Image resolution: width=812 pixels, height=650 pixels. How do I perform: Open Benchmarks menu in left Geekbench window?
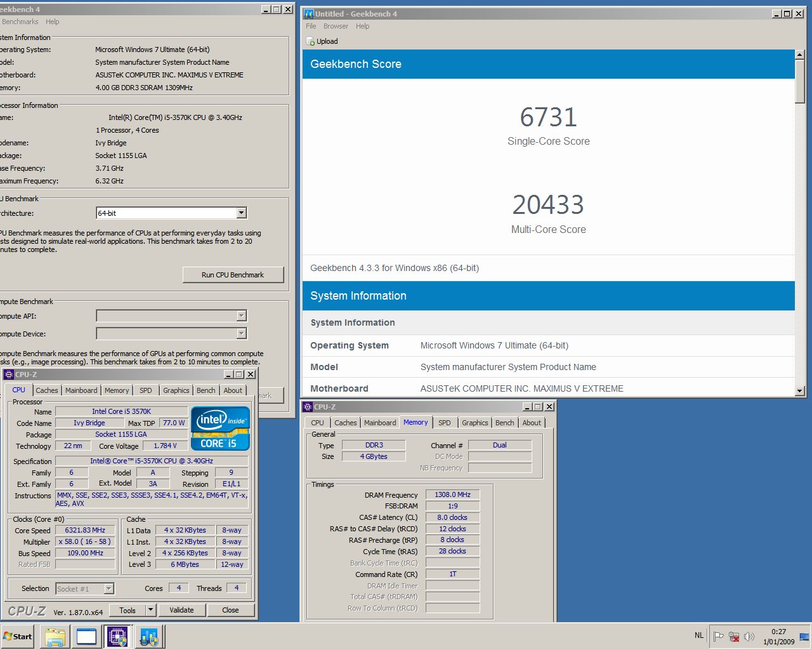pos(20,22)
